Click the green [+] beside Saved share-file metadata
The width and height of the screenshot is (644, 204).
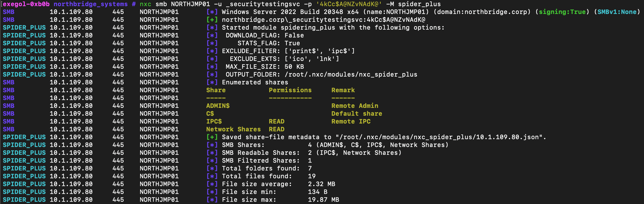click(x=212, y=137)
